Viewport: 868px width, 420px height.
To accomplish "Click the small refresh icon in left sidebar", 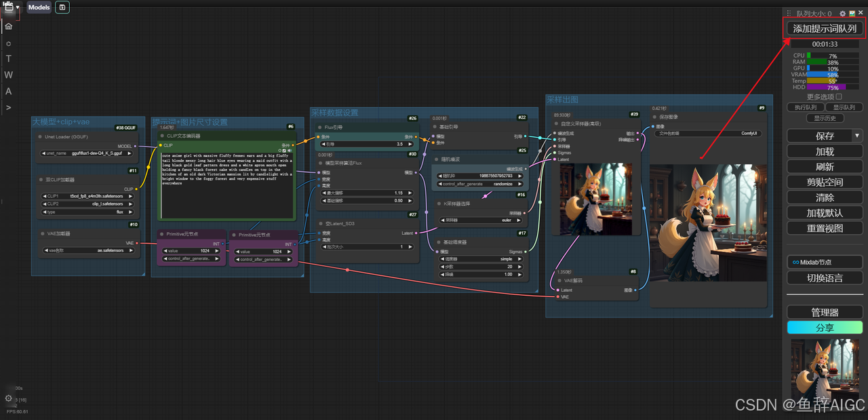I will tap(8, 43).
